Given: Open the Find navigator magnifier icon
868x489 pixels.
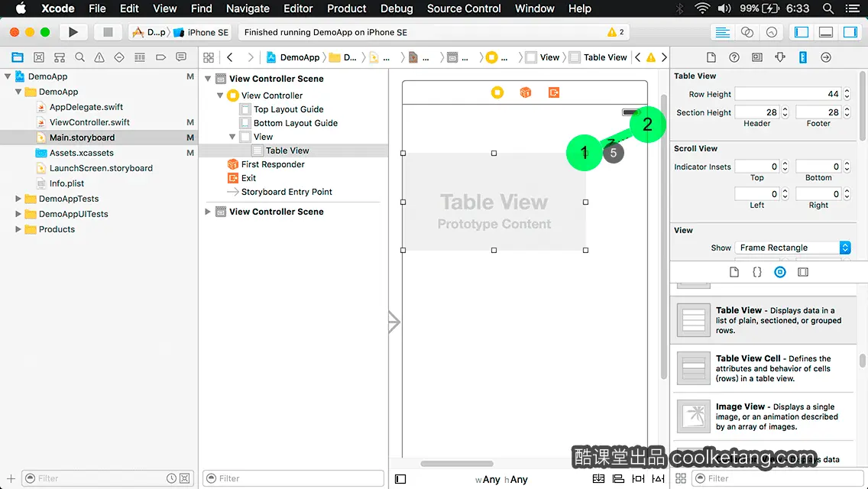Looking at the screenshot, I should [79, 57].
